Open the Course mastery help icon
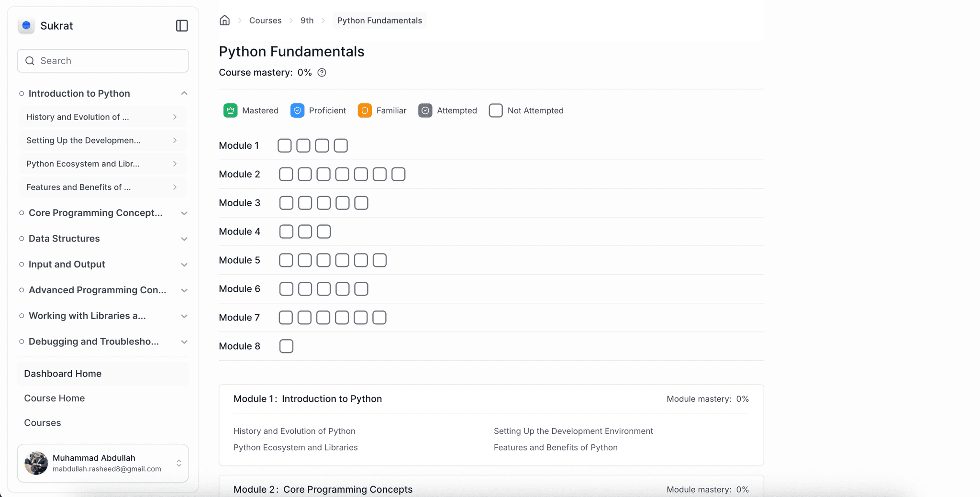The width and height of the screenshot is (980, 497). (x=322, y=73)
